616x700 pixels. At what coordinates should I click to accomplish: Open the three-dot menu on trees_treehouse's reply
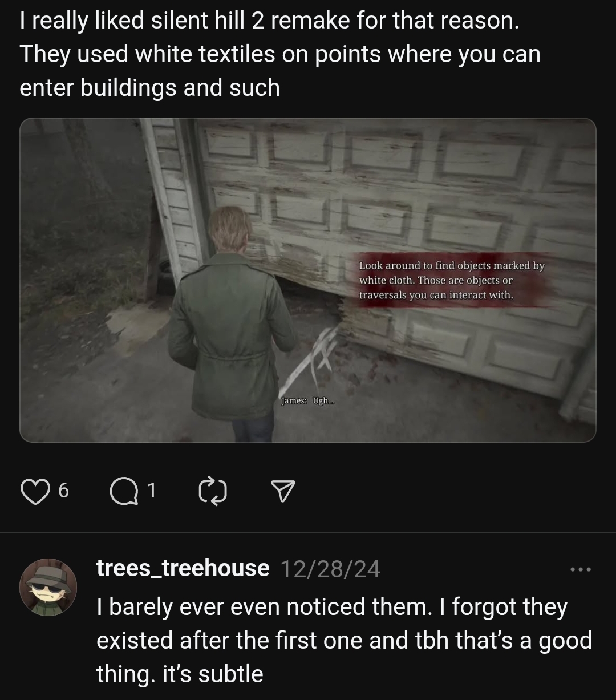point(581,569)
